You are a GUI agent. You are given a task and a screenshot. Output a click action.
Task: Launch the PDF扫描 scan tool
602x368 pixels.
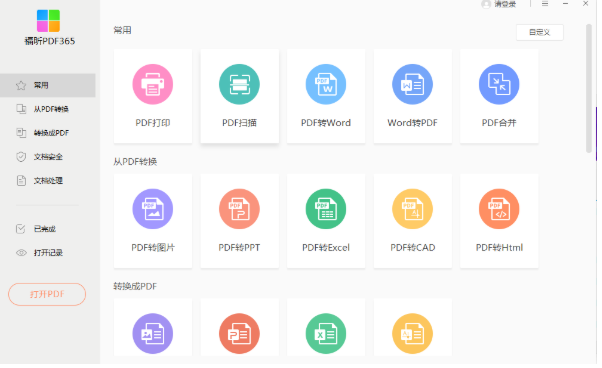(240, 96)
